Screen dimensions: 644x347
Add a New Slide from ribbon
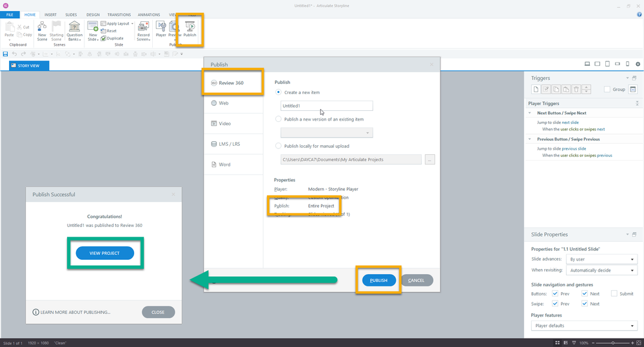(x=93, y=31)
